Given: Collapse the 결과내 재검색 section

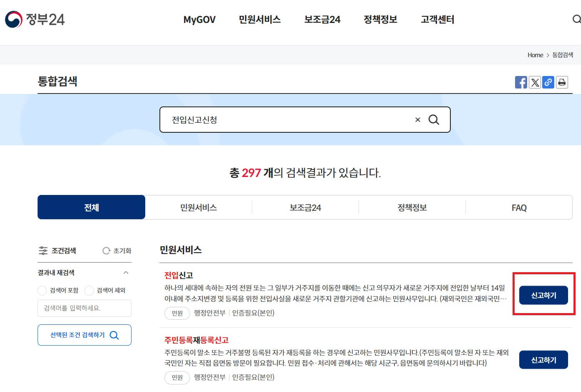Looking at the screenshot, I should (126, 273).
